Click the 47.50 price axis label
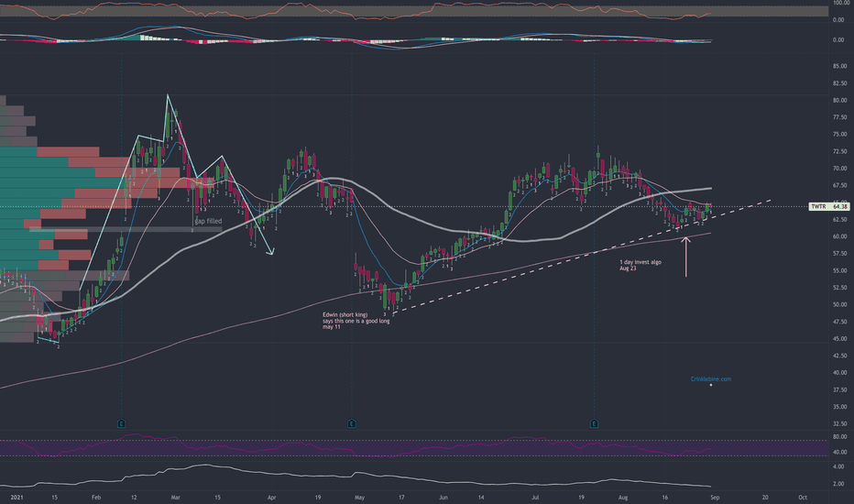 click(x=839, y=322)
